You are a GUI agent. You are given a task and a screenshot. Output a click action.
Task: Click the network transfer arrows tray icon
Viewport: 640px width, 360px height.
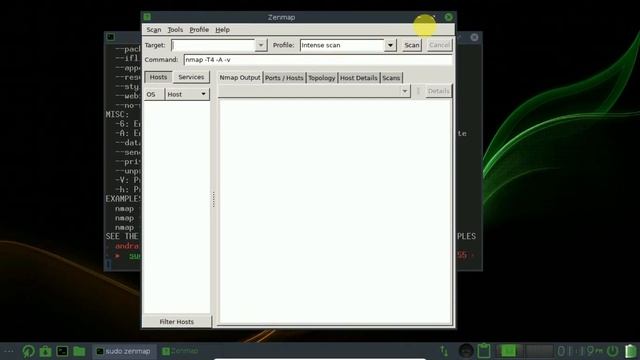[x=444, y=351]
